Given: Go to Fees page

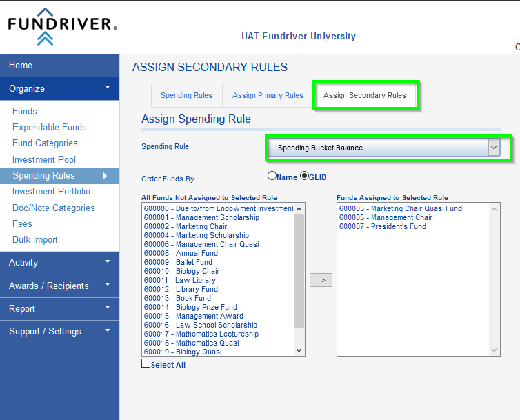Looking at the screenshot, I should tap(22, 223).
